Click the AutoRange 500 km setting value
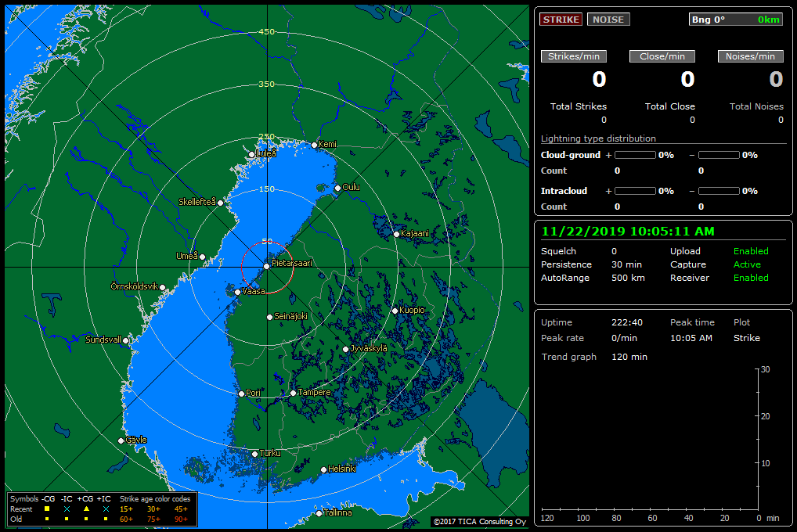 626,278
